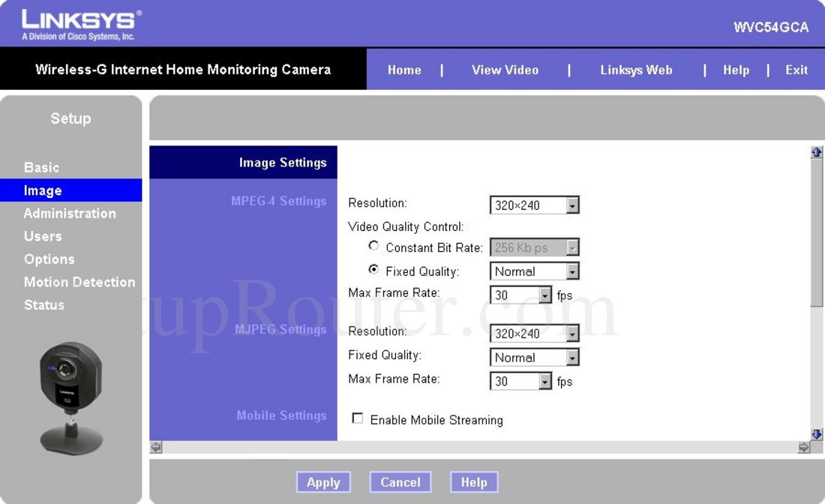The image size is (825, 504).
Task: Select Constant Bit Rate radio button
Action: click(x=373, y=246)
